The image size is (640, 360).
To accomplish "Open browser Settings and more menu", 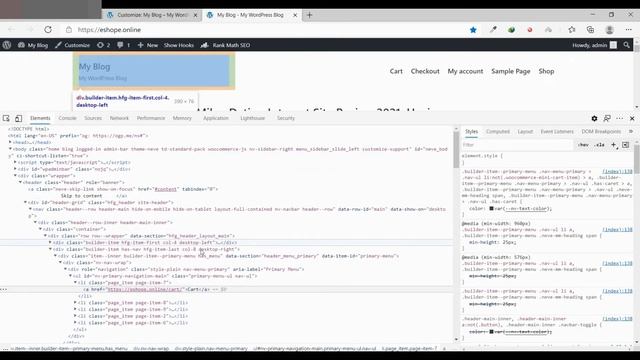I will (628, 30).
